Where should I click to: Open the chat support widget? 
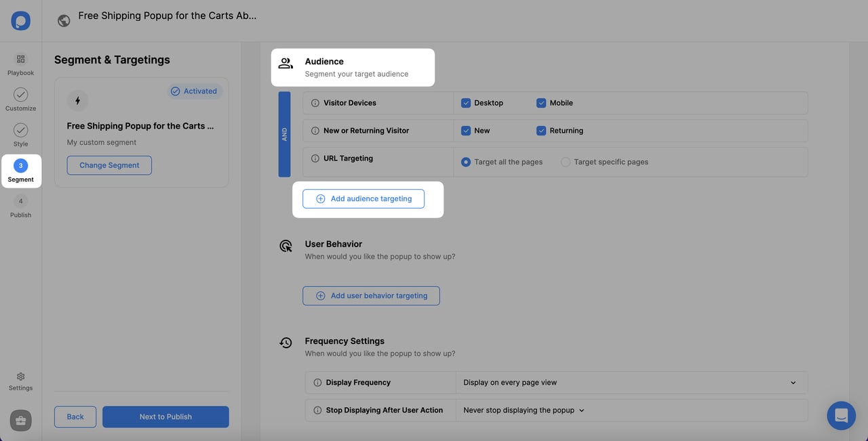tap(842, 415)
